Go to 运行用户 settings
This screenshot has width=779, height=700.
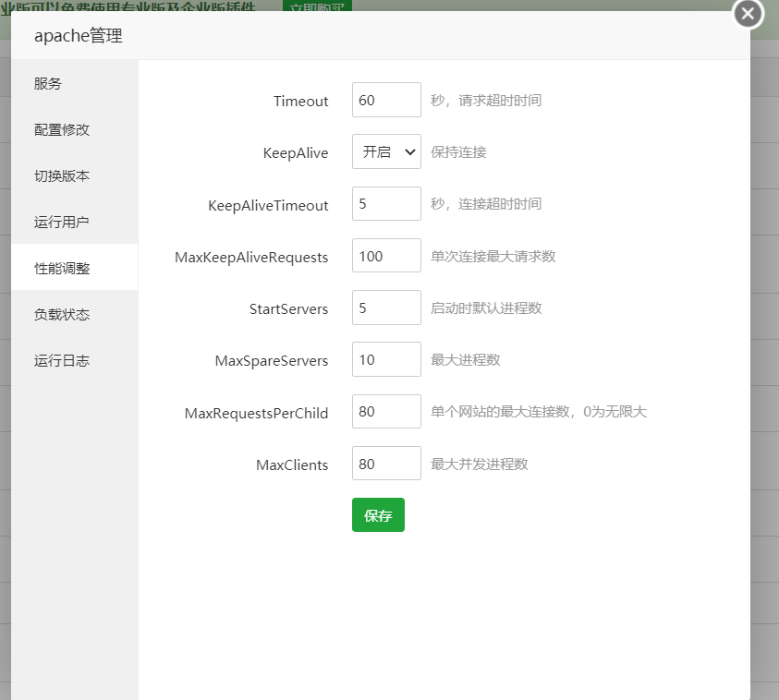tap(75, 222)
